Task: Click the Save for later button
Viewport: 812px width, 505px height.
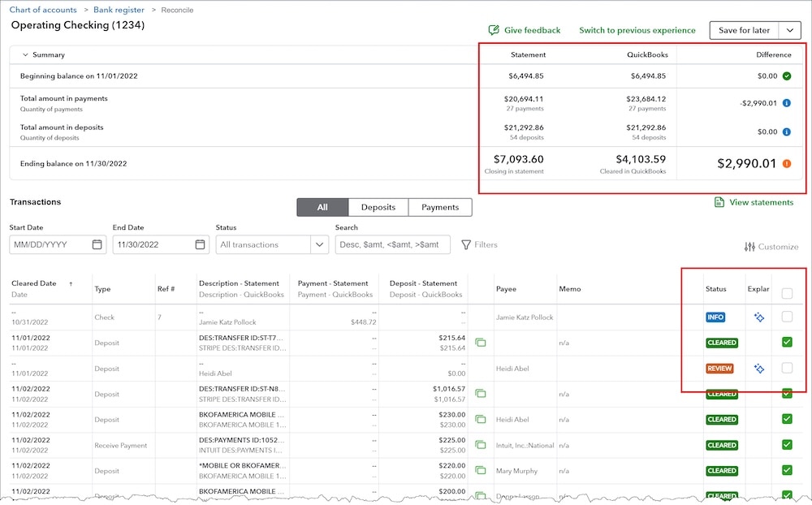Action: 744,31
